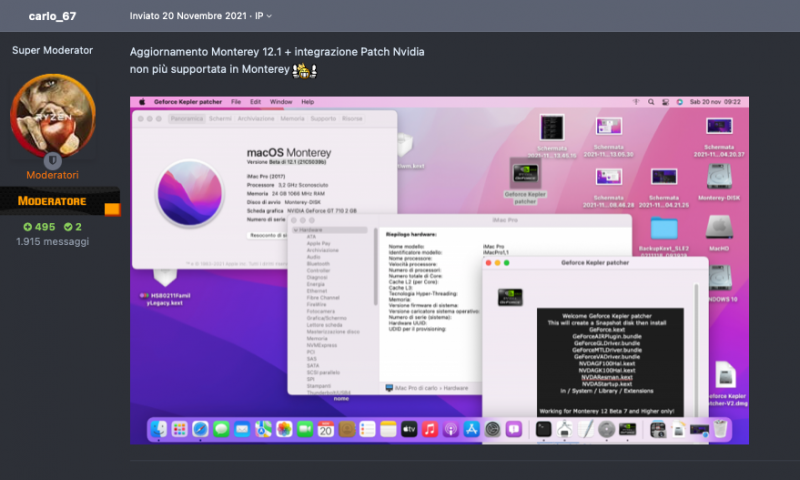800x480 pixels.
Task: Open carlo_67 avatar image
Action: [x=53, y=116]
